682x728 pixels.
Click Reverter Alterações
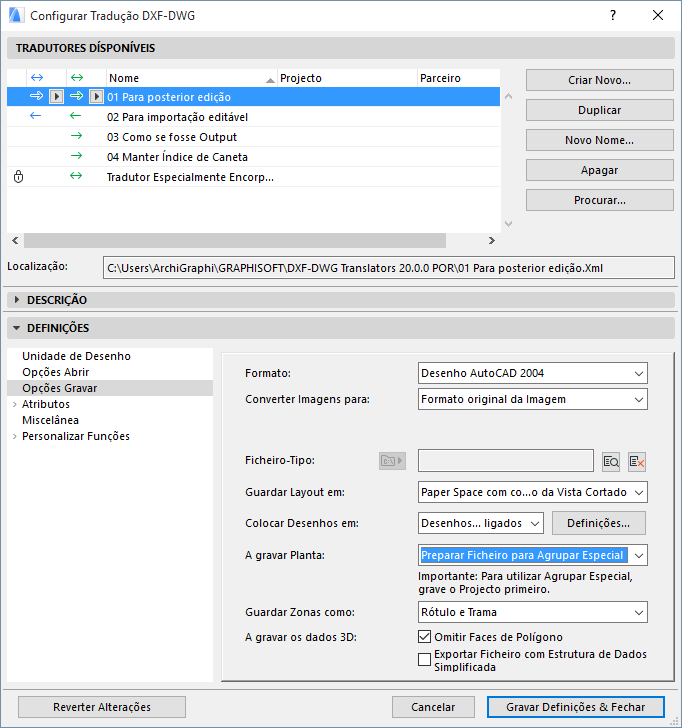point(102,707)
